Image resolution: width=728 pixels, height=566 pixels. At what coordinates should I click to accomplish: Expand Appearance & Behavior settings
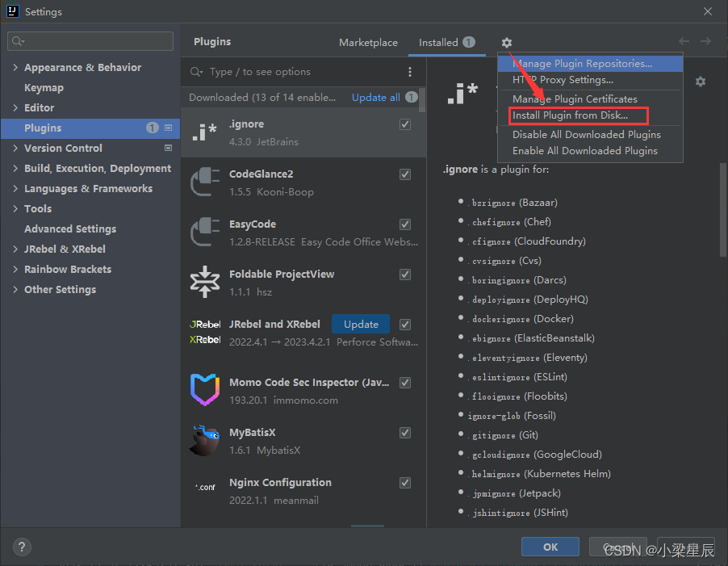point(15,67)
